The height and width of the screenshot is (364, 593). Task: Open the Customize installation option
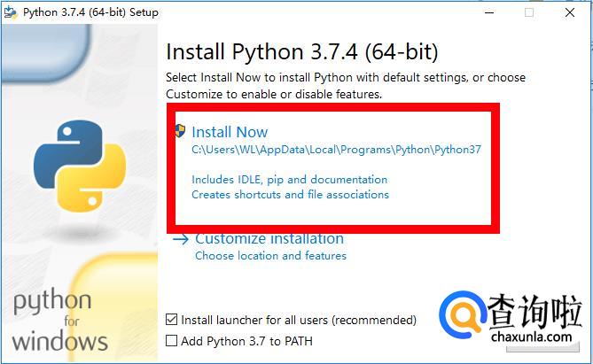pos(269,239)
